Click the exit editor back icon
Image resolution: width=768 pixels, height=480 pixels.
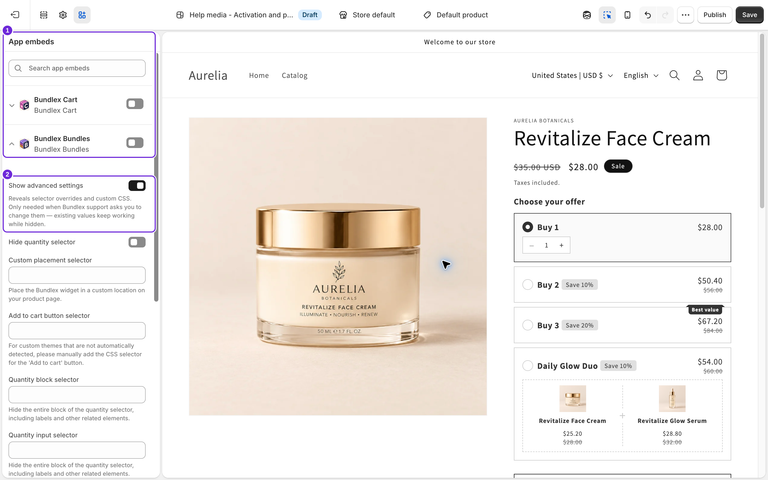[x=15, y=15]
